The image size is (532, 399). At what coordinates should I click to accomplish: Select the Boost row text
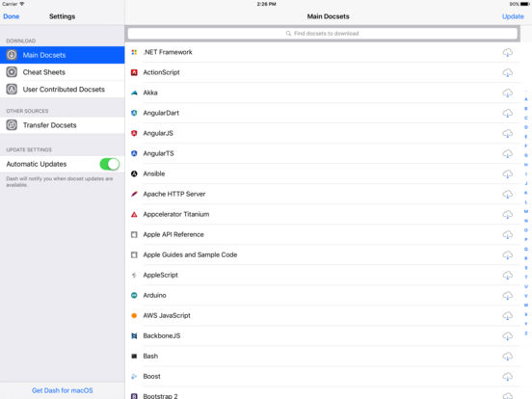[x=151, y=376]
